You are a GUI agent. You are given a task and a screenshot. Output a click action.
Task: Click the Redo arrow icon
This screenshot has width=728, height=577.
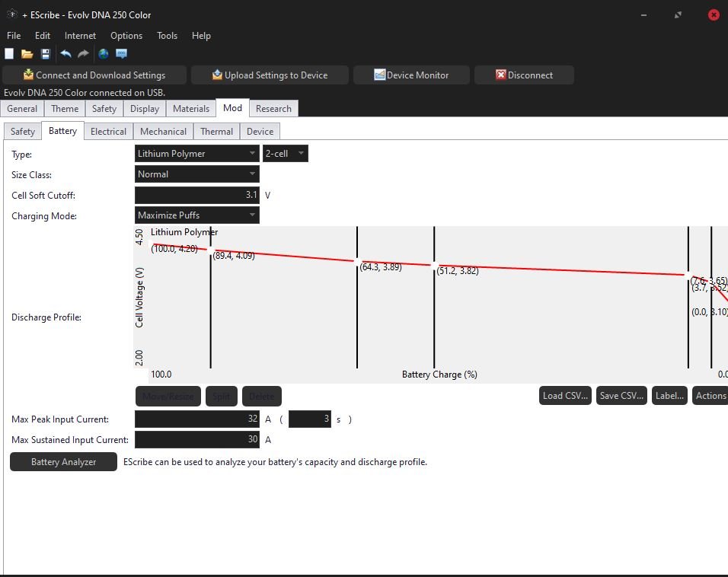[83, 54]
